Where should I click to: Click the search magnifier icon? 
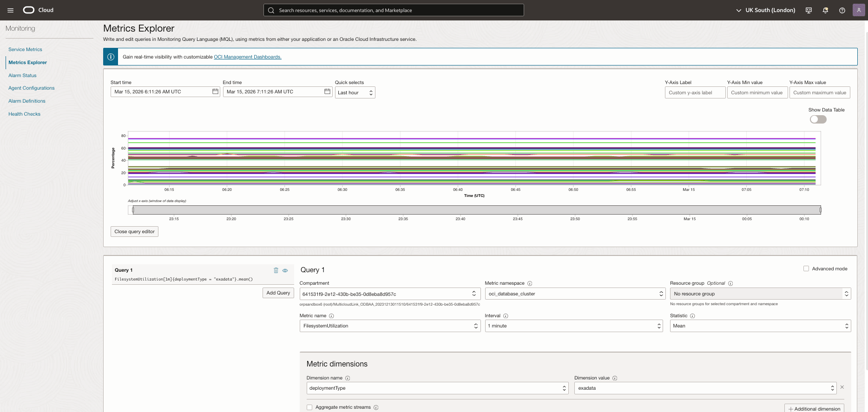tap(271, 10)
